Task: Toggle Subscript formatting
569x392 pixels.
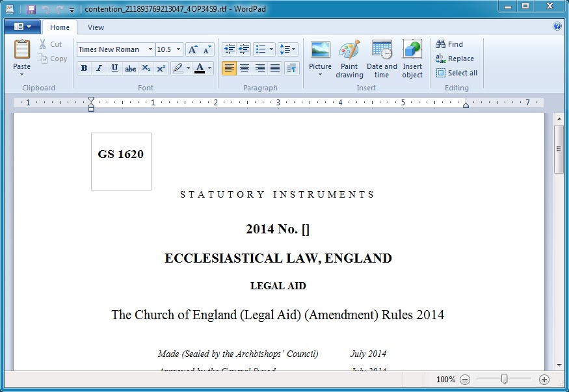Action: (146, 68)
